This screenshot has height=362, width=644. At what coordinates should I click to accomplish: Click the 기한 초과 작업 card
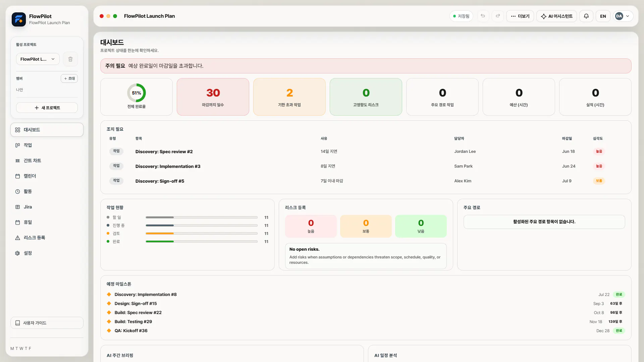[289, 97]
